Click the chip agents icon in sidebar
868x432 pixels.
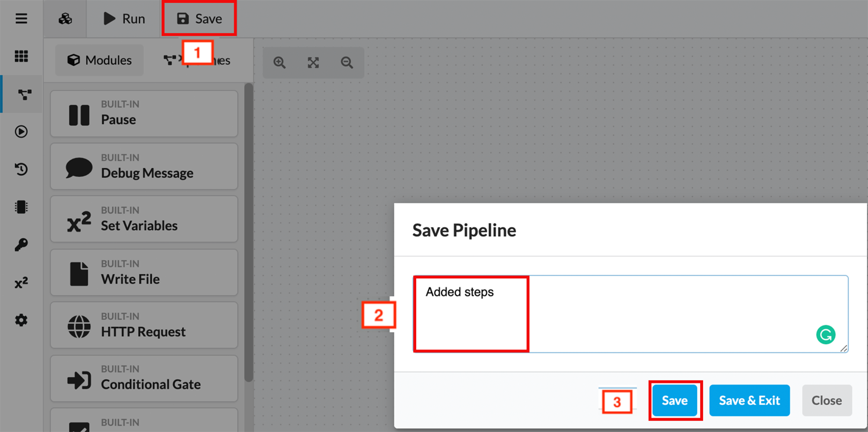[x=21, y=207]
